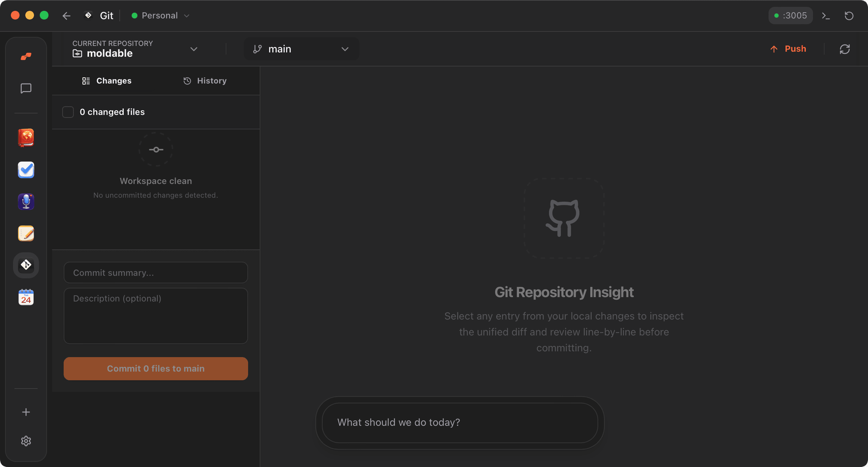Open the notes app with pencil icon

click(x=26, y=233)
